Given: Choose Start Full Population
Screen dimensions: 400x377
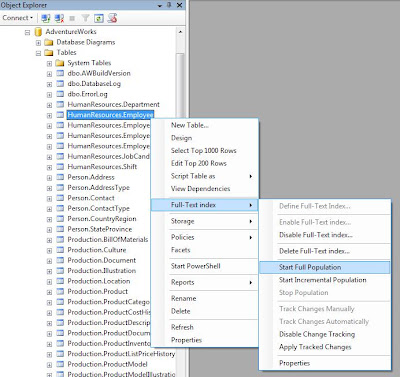Looking at the screenshot, I should (x=325, y=267).
